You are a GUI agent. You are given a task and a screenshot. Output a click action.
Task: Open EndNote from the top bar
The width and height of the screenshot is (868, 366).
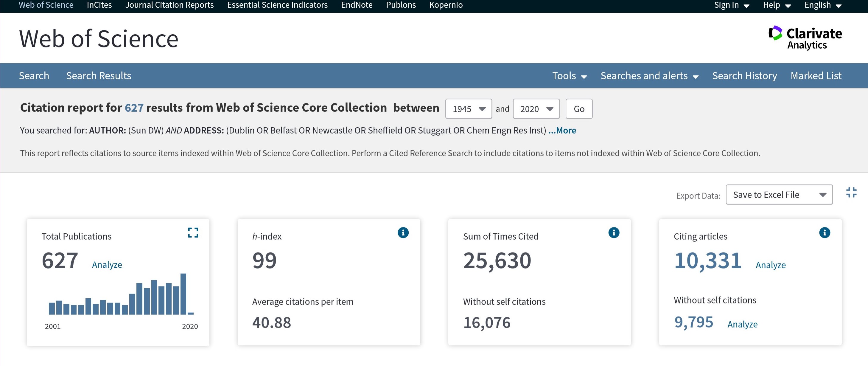point(357,5)
